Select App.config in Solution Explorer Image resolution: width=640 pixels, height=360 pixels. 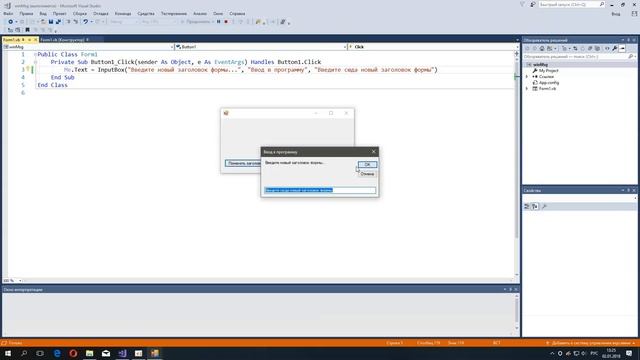tap(549, 82)
